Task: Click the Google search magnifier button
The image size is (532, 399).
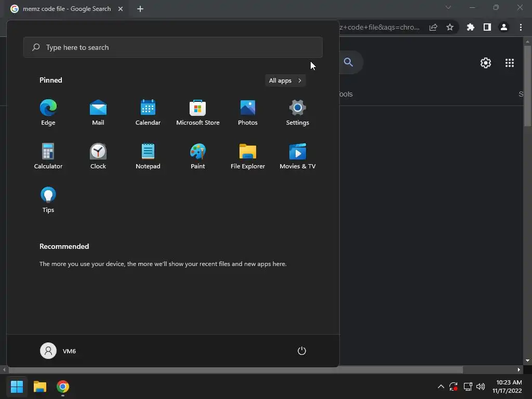Action: tap(349, 62)
